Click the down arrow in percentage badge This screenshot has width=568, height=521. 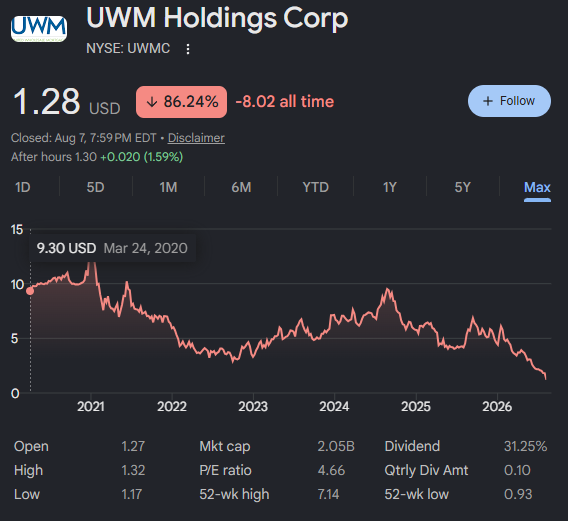[152, 102]
